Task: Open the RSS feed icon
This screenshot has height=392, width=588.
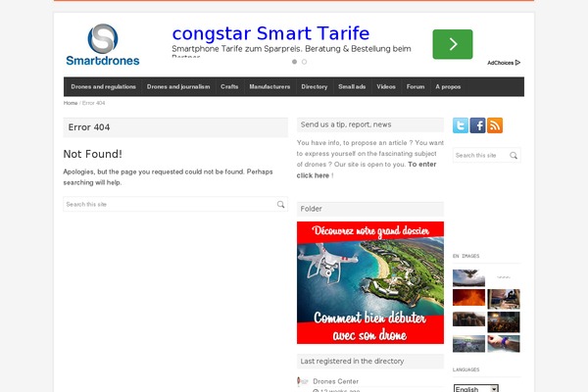Action: [495, 125]
